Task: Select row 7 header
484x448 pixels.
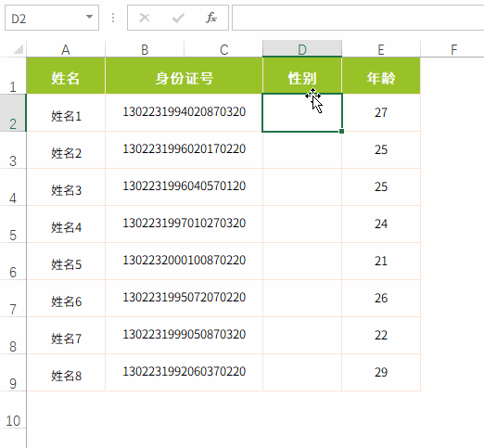Action: (13, 299)
